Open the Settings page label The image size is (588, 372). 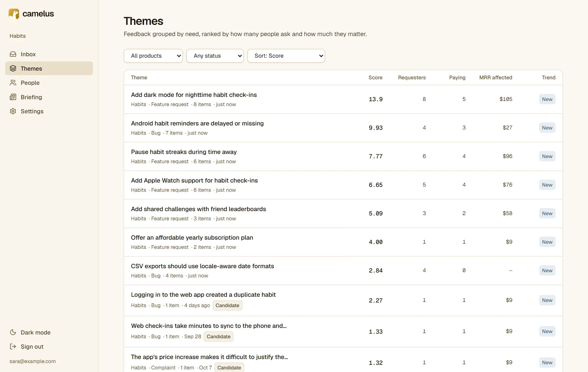pos(32,111)
